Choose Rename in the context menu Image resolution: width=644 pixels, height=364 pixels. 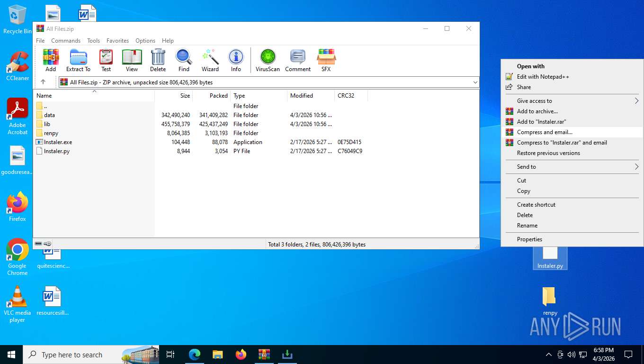pos(572,226)
